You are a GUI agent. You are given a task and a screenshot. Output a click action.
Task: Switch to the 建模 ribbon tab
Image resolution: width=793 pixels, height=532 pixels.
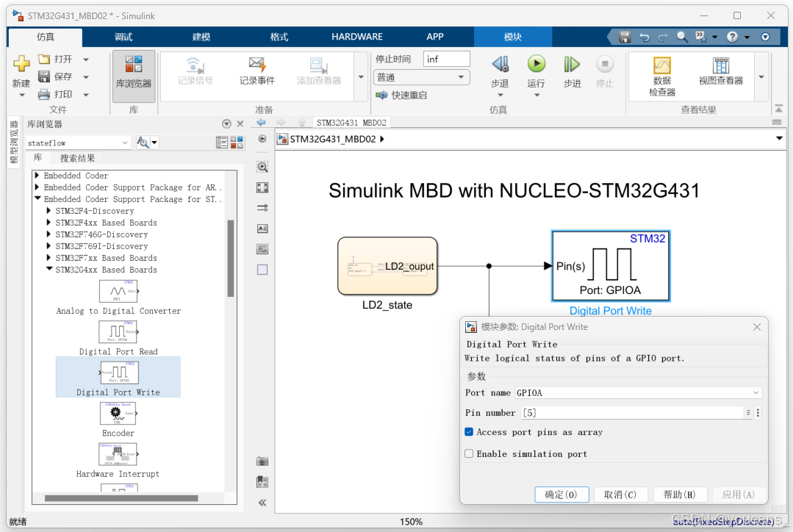tap(201, 37)
